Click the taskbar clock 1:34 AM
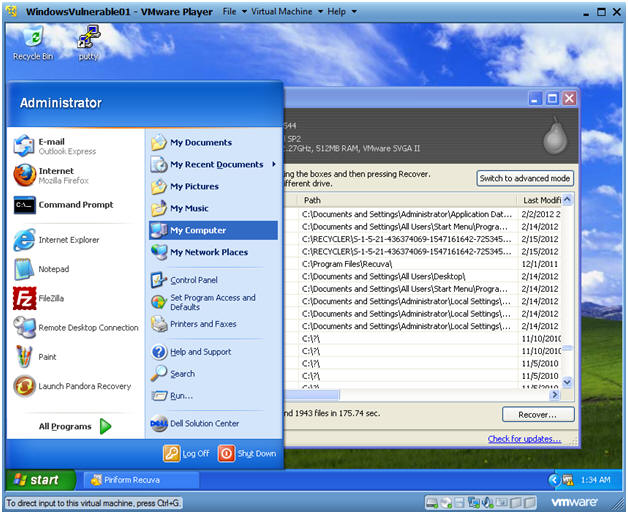This screenshot has width=628, height=514. point(596,480)
